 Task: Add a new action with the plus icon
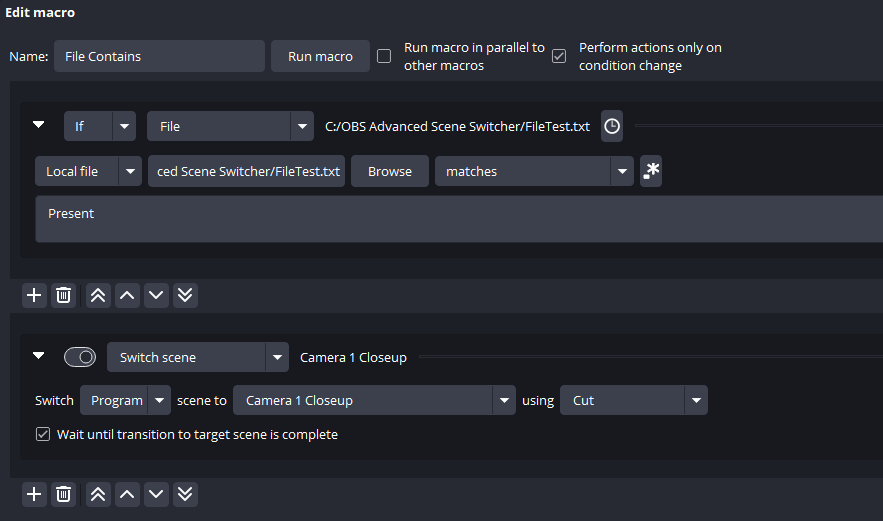coord(34,495)
